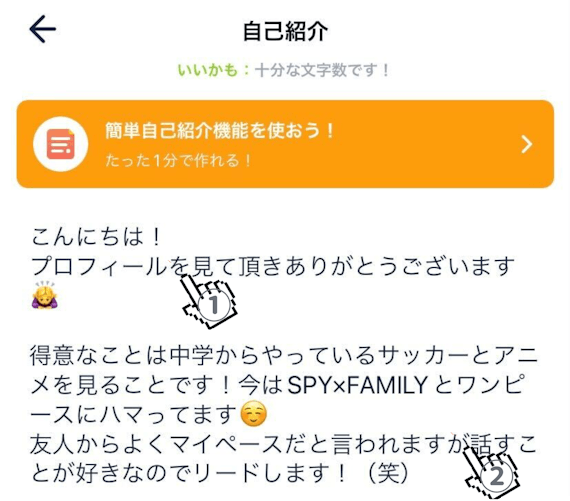Click the bowing person emoji

click(x=45, y=295)
